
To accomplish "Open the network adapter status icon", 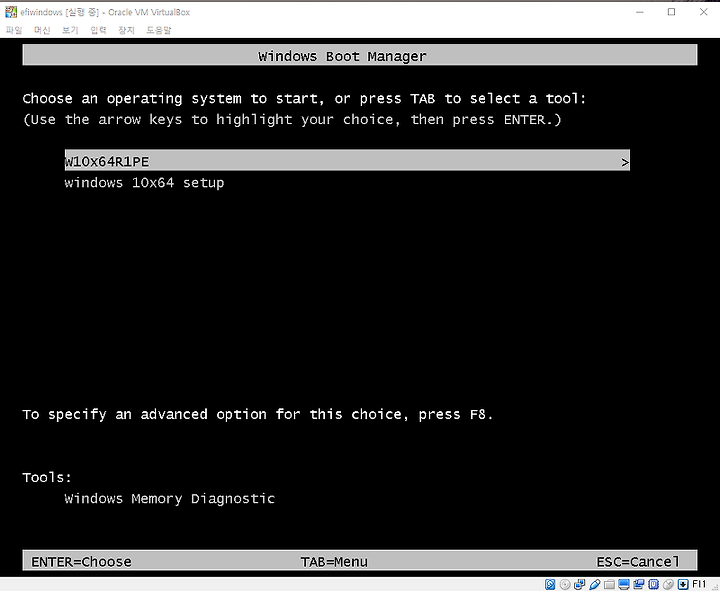I will point(579,584).
